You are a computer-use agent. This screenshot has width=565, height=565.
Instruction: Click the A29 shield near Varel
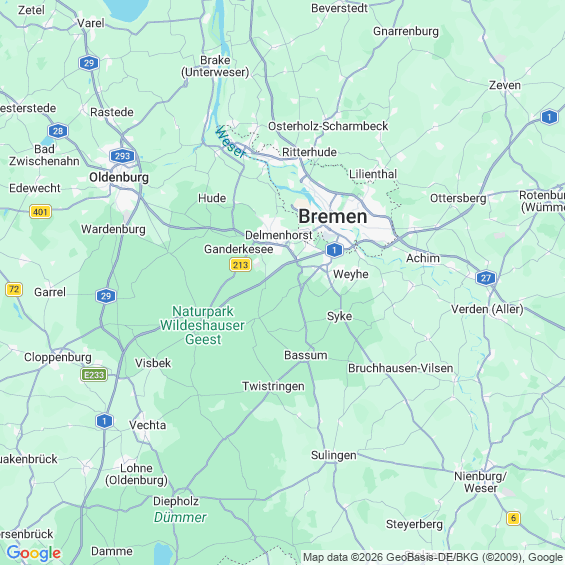(89, 63)
